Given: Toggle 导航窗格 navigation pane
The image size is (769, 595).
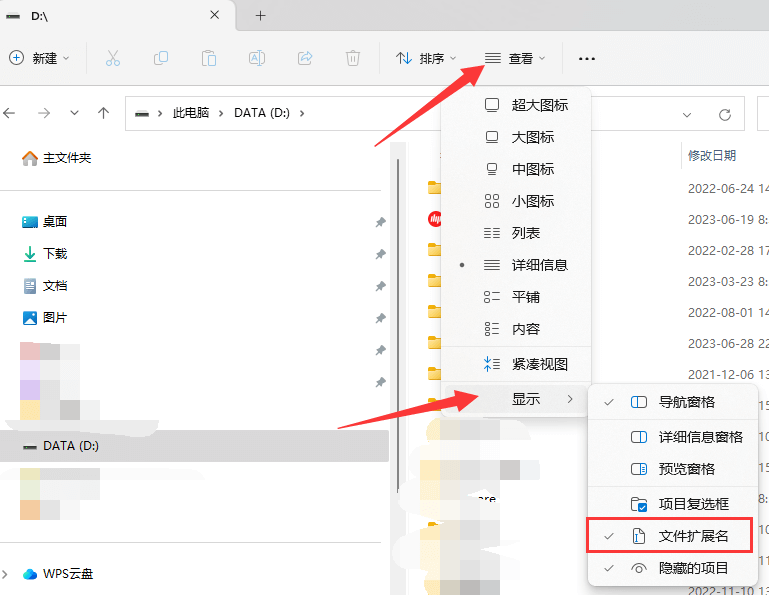Looking at the screenshot, I should 672,402.
